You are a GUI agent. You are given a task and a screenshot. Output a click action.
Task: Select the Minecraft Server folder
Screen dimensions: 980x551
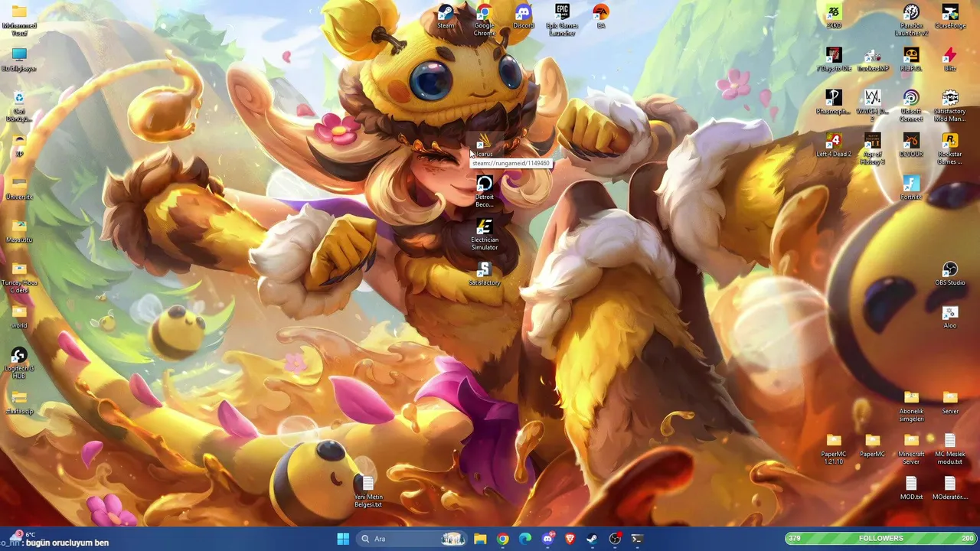911,448
